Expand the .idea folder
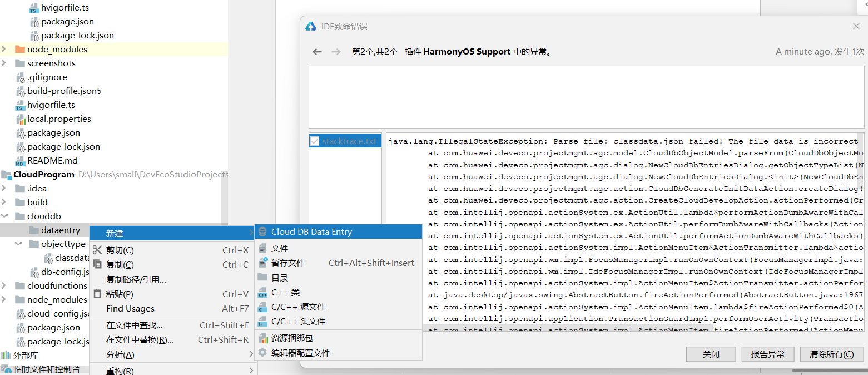Viewport: 868px width, 375px height. tap(4, 189)
